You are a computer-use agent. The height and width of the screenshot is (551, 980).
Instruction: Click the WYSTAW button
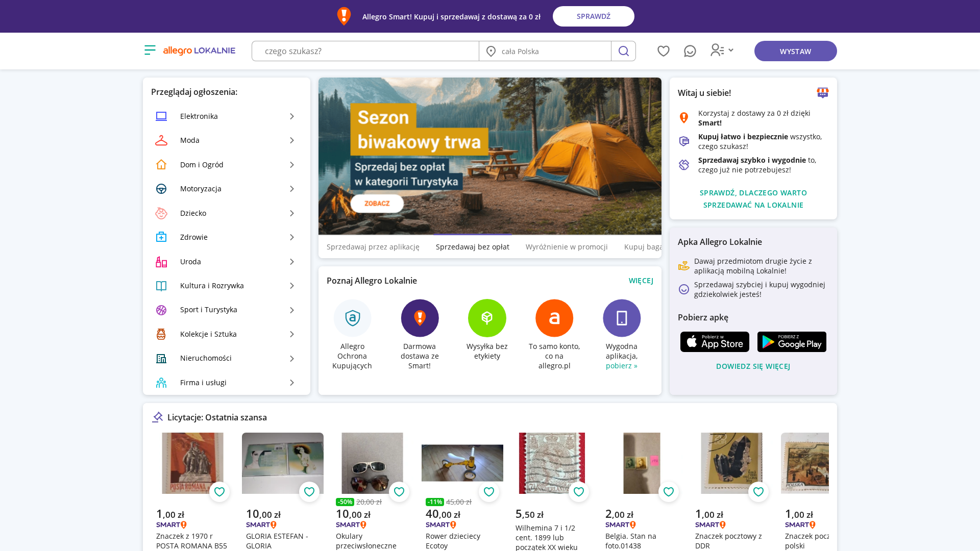click(796, 51)
